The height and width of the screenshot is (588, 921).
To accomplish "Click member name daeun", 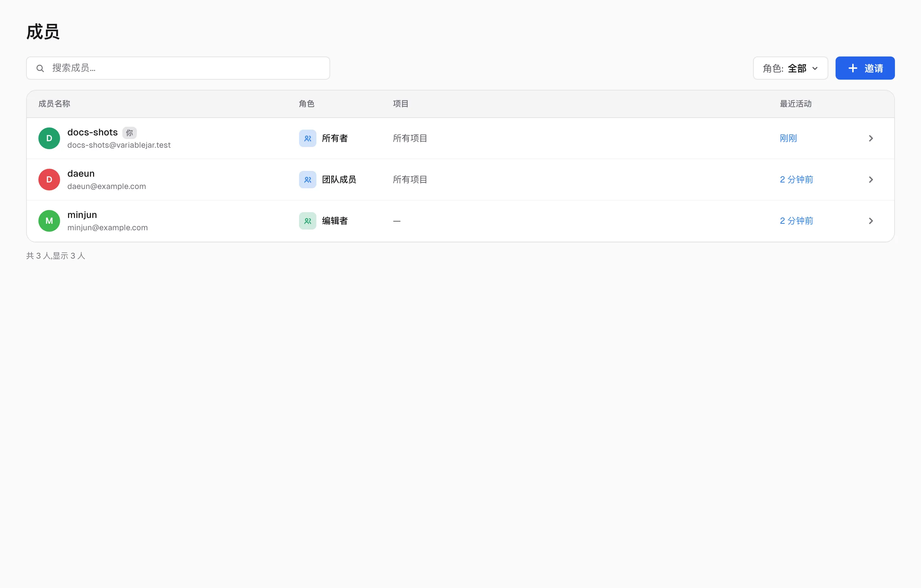I will point(81,174).
